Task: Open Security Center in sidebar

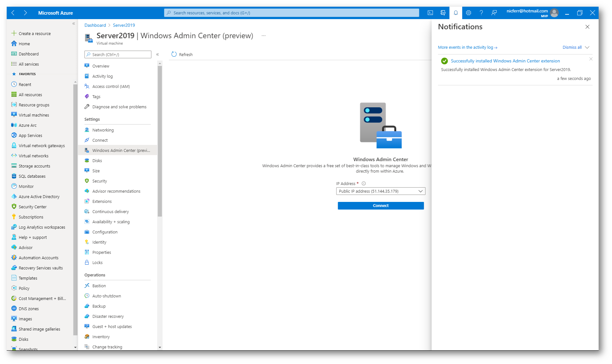Action: point(32,207)
